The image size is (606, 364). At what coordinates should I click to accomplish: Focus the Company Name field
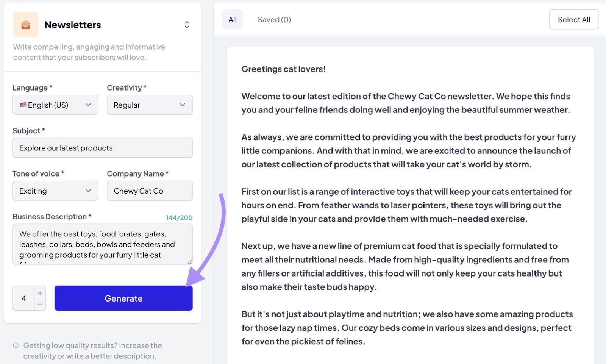pyautogui.click(x=150, y=191)
